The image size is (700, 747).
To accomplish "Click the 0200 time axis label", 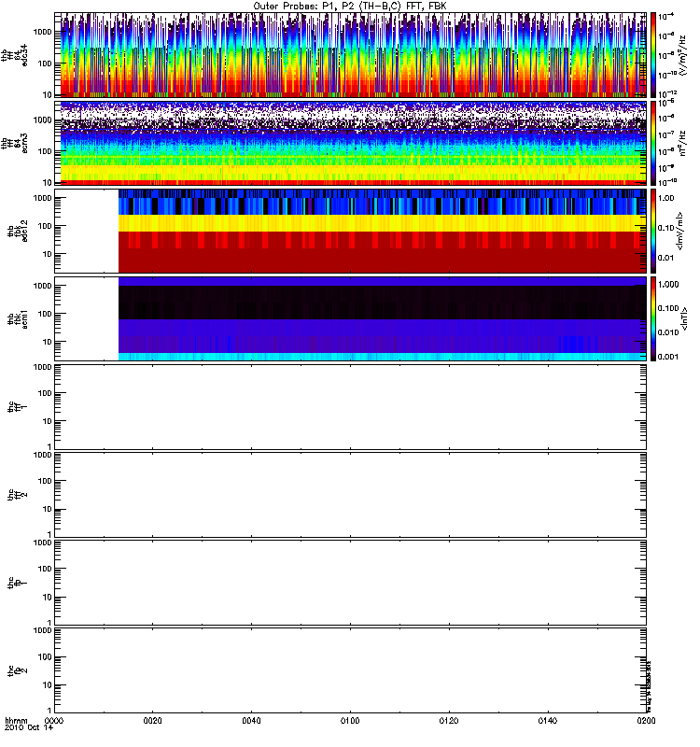I will [646, 720].
